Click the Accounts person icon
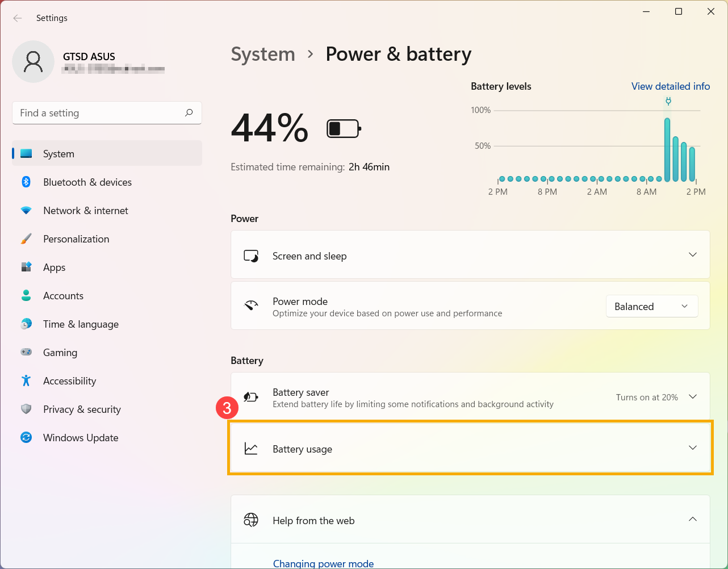 tap(26, 295)
